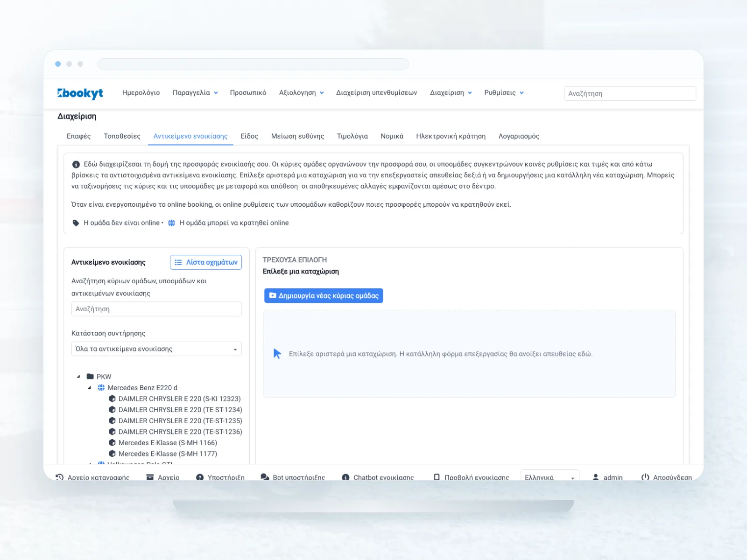Viewport: 747px width, 560px height.
Task: Click the info icon of Chatbot ενοικίασης
Action: point(345,477)
